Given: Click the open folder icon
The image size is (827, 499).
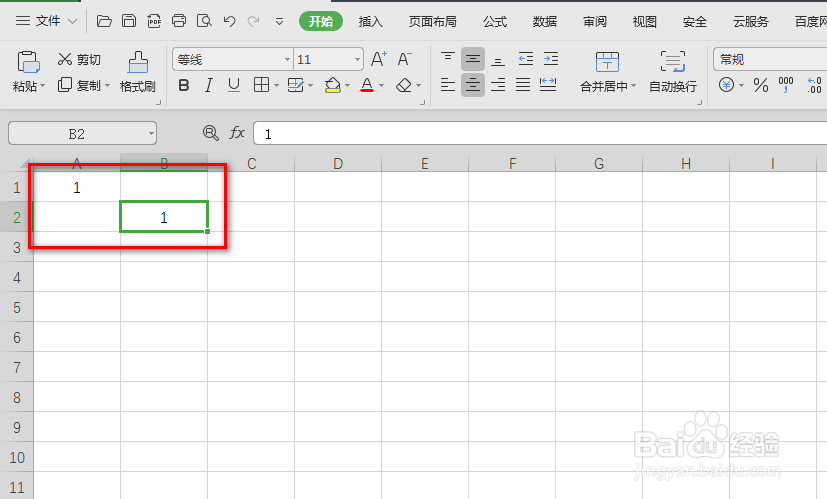Looking at the screenshot, I should pos(104,21).
